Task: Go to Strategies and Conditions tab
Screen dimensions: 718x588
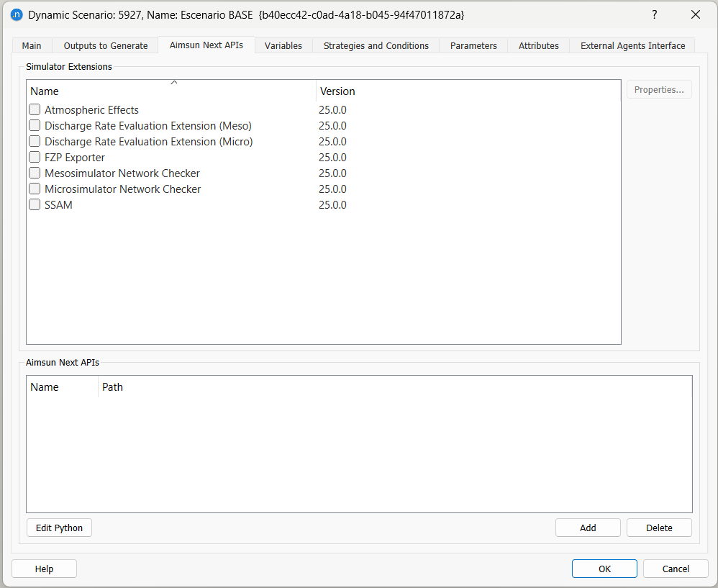Action: [376, 45]
